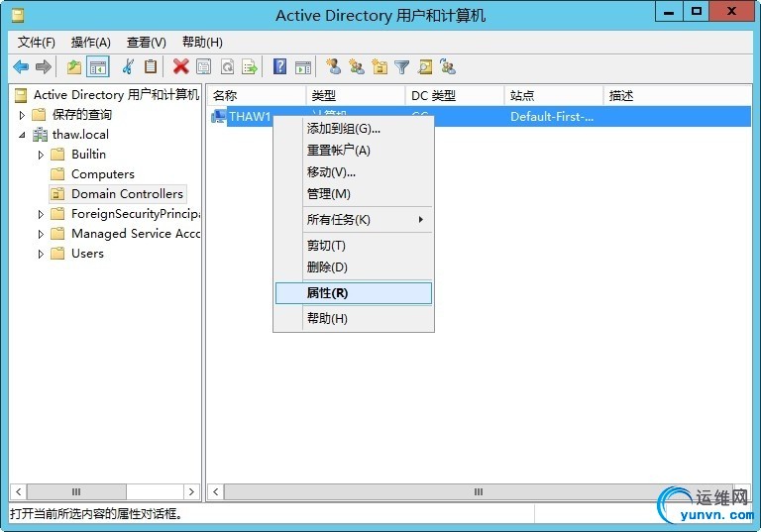The width and height of the screenshot is (761, 532).
Task: Sort by the 名称 column header
Action: (258, 96)
